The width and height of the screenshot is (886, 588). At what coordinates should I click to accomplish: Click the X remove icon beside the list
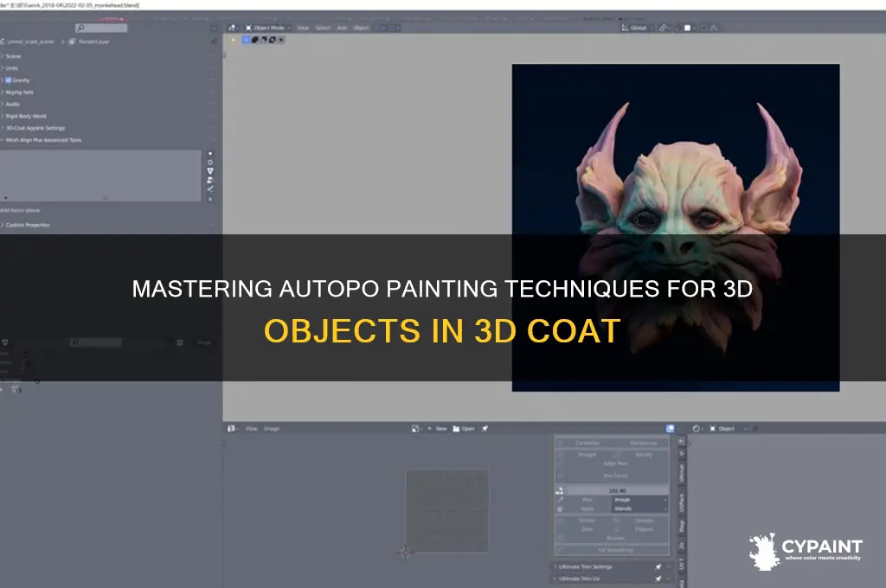pyautogui.click(x=210, y=199)
